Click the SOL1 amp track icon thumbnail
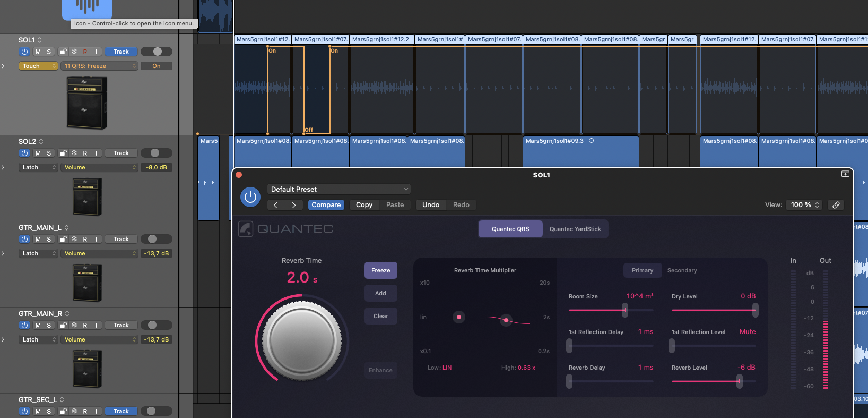Screen dimensions: 868x418 coord(86,103)
